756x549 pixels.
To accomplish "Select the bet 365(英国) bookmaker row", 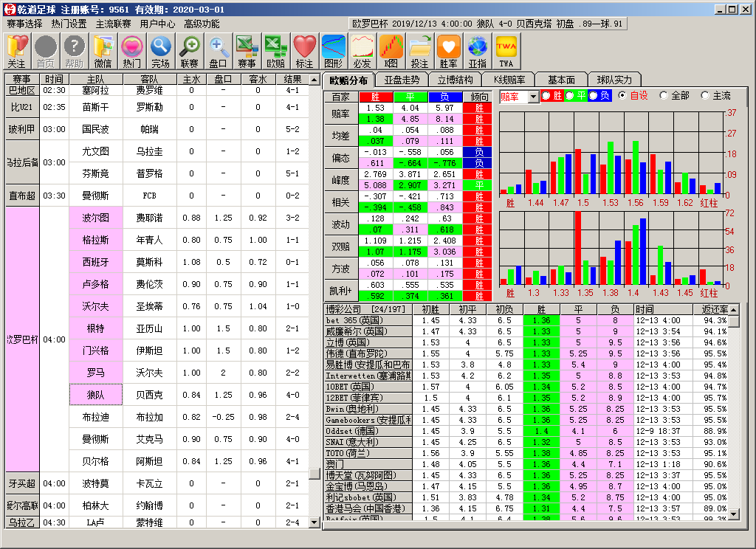I will pos(526,320).
